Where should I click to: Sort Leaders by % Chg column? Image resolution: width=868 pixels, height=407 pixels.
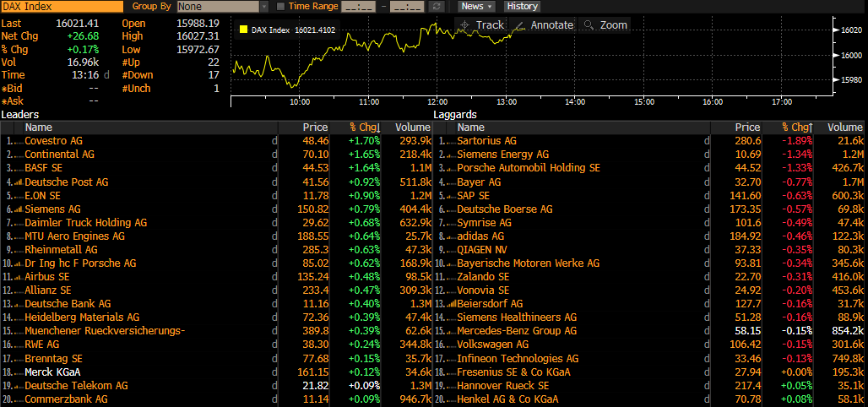click(364, 128)
